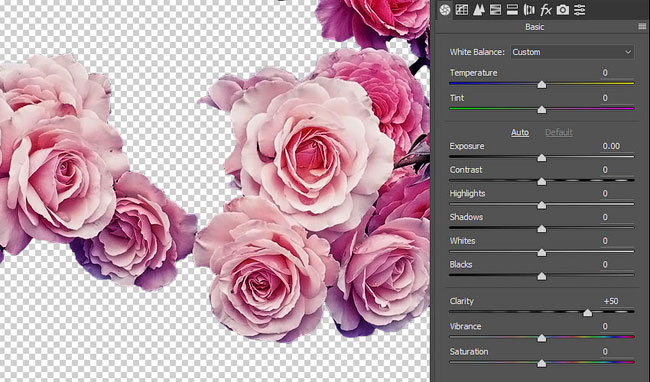Switch to the Tone Curve panel icon
Screen dimensions: 650x382
point(462,10)
